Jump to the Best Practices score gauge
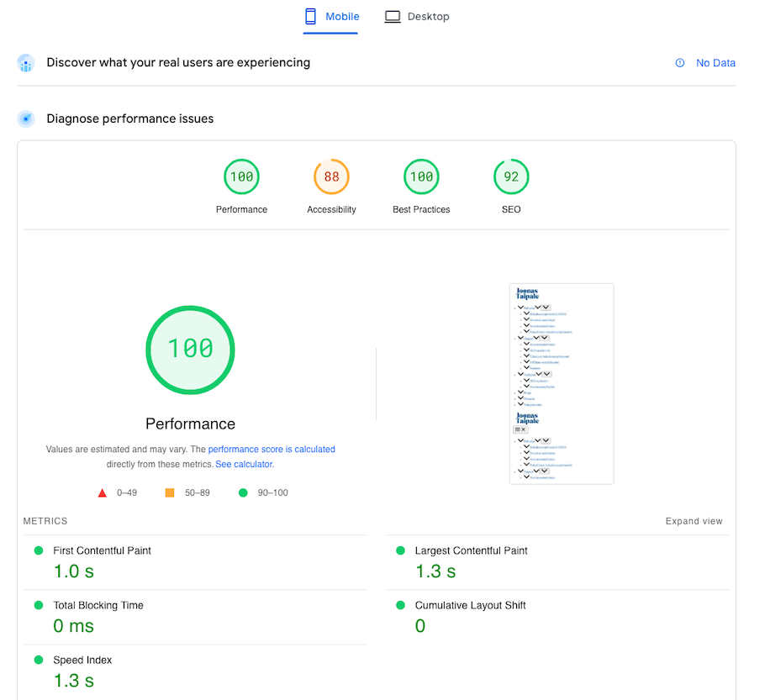This screenshot has width=765, height=700. (421, 177)
